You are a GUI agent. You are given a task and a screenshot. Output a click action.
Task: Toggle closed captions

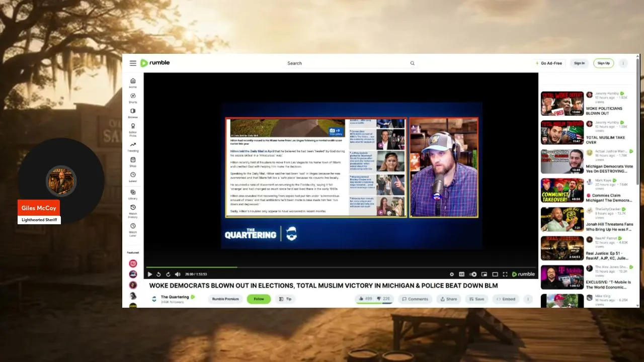pos(462,274)
